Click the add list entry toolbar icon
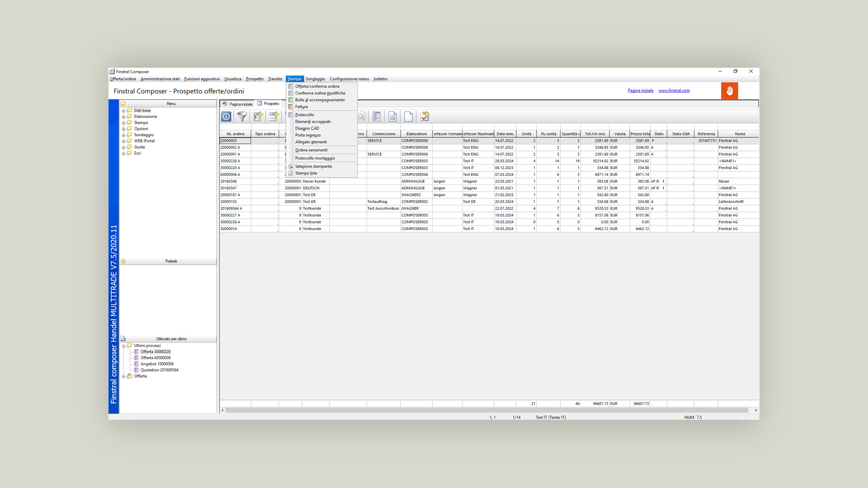The height and width of the screenshot is (488, 868). click(274, 117)
